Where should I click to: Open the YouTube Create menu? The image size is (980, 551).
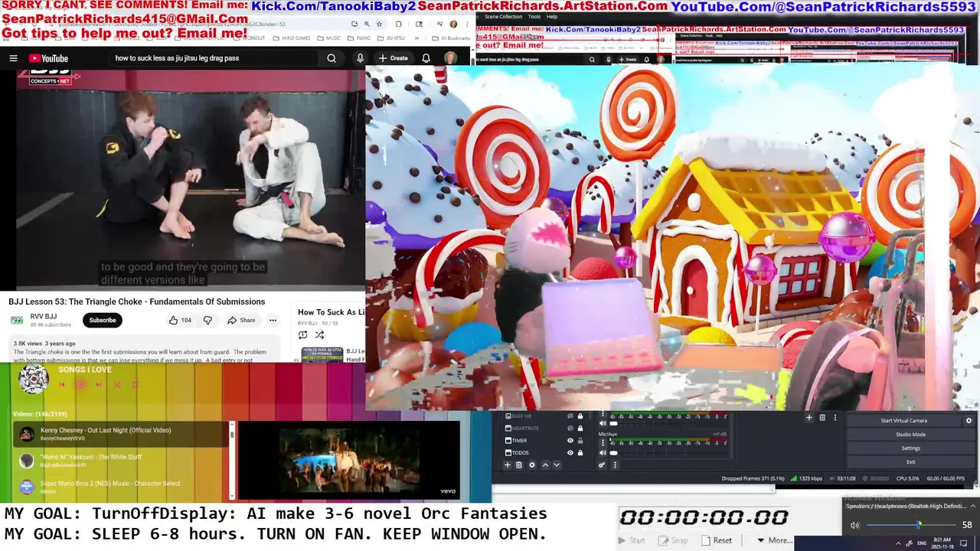pyautogui.click(x=393, y=58)
